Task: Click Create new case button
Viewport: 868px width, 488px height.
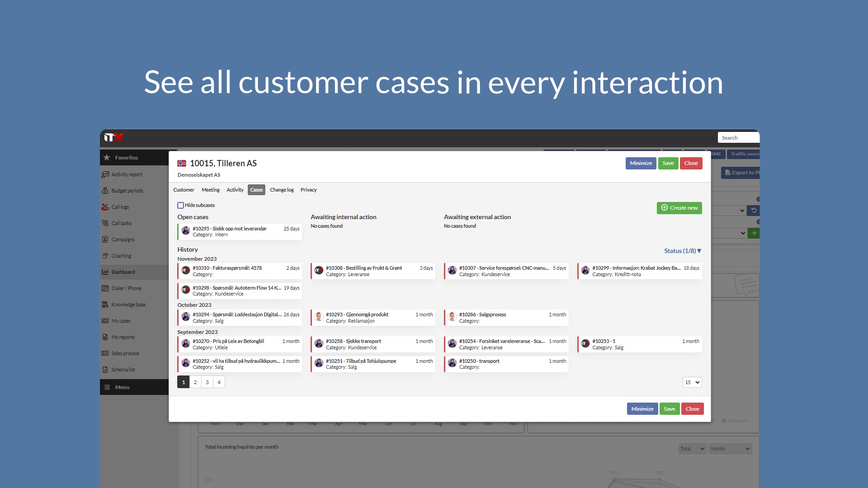Action: pos(679,207)
